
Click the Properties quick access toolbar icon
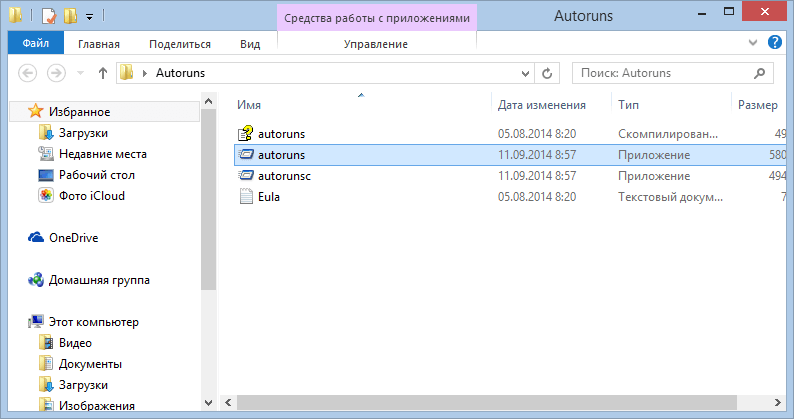click(x=45, y=15)
